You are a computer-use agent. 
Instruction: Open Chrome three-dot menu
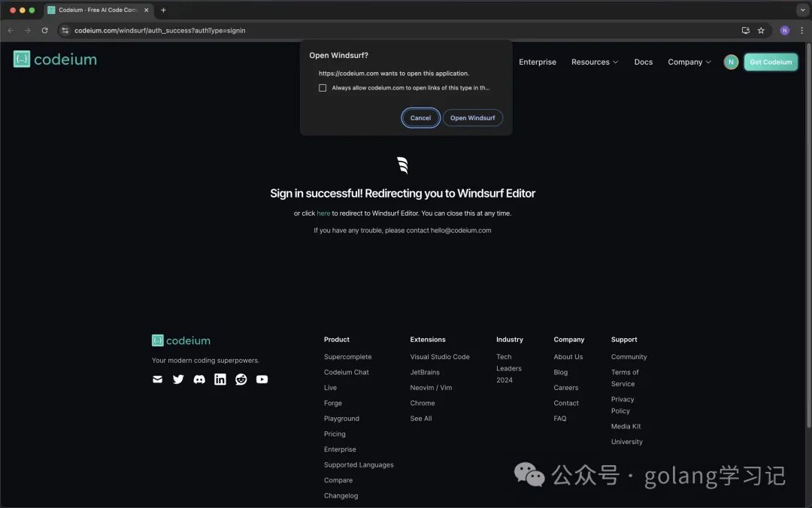tap(801, 31)
